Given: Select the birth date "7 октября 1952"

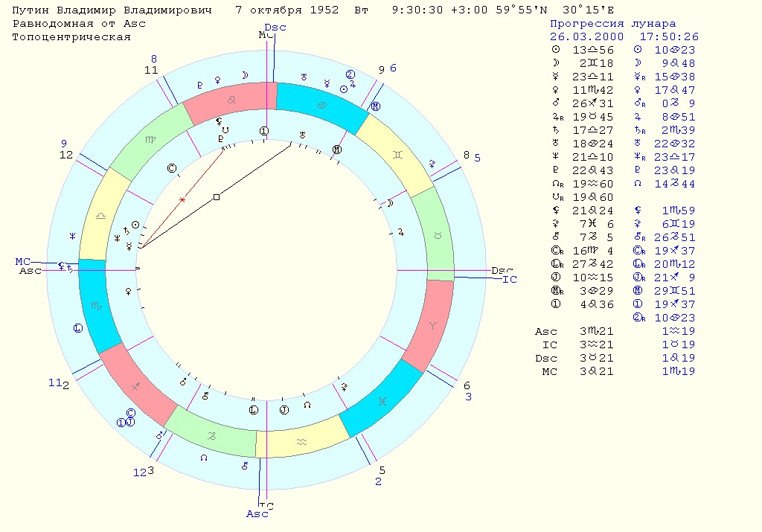Looking at the screenshot, I should coord(286,10).
